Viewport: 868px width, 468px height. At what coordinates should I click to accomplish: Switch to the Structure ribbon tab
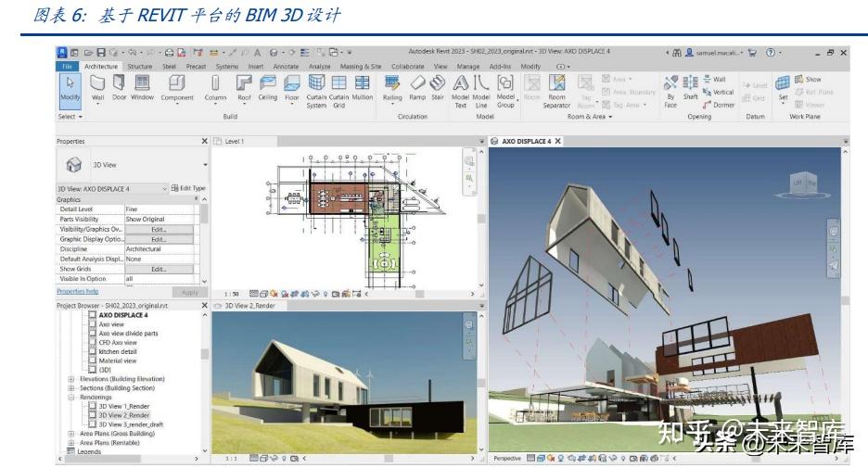139,67
